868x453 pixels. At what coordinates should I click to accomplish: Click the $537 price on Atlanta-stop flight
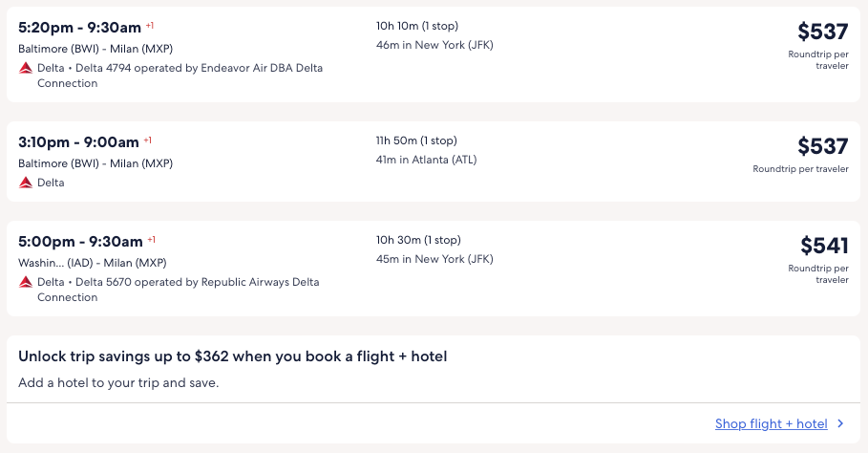pos(822,146)
